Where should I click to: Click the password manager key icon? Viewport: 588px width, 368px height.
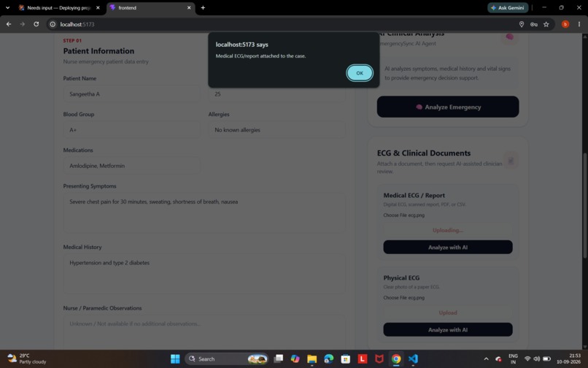(533, 24)
